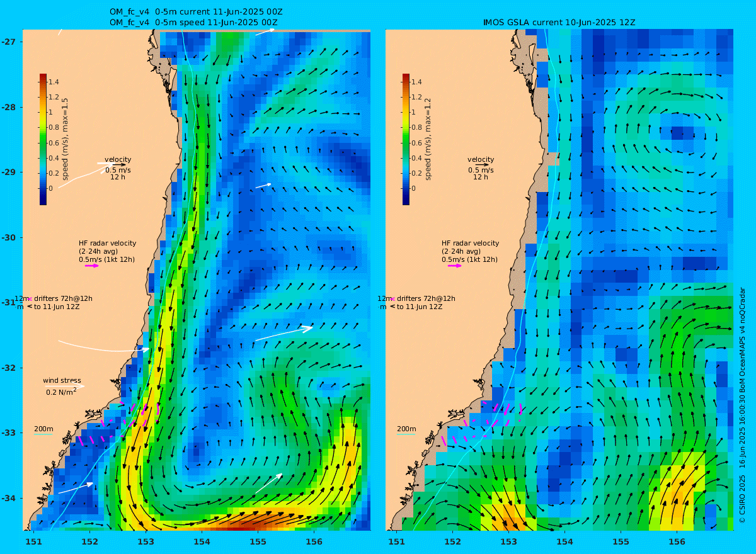Screen dimensions: 756x554
Task: Click the right map 'HF radar velocity' label
Action: [x=470, y=243]
